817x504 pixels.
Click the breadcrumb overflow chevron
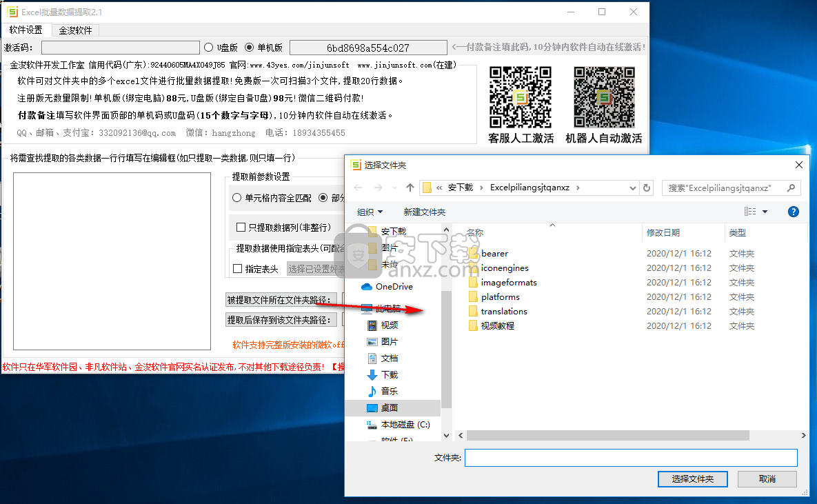tap(439, 188)
